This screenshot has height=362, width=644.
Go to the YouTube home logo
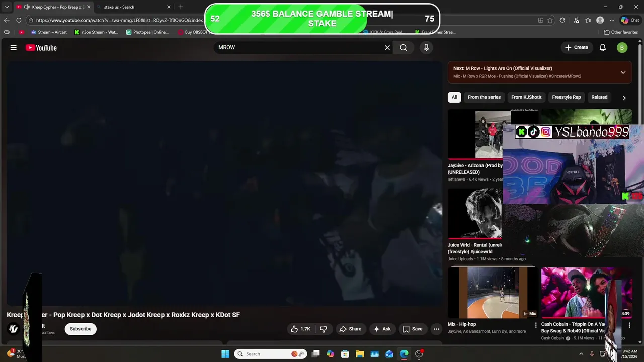(41, 48)
